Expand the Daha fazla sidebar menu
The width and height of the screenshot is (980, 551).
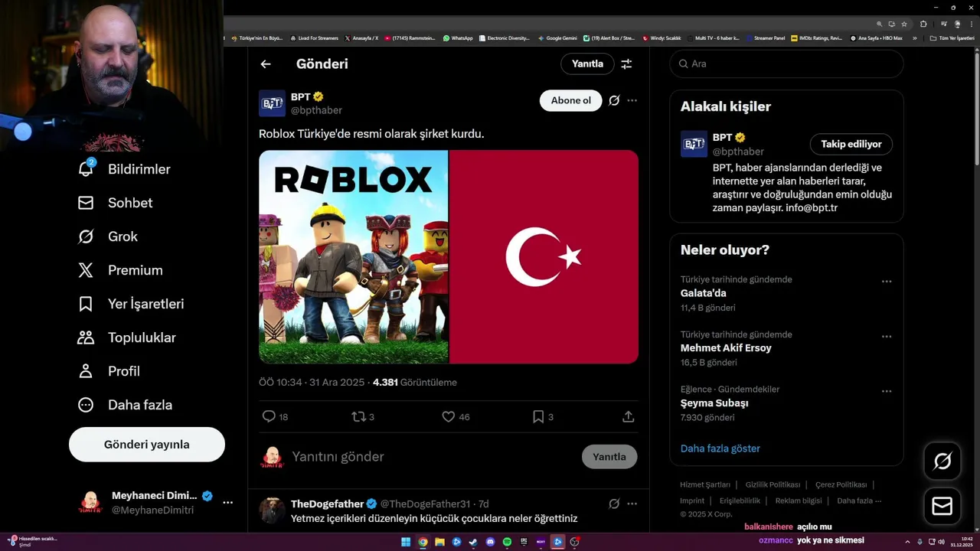[x=125, y=405]
